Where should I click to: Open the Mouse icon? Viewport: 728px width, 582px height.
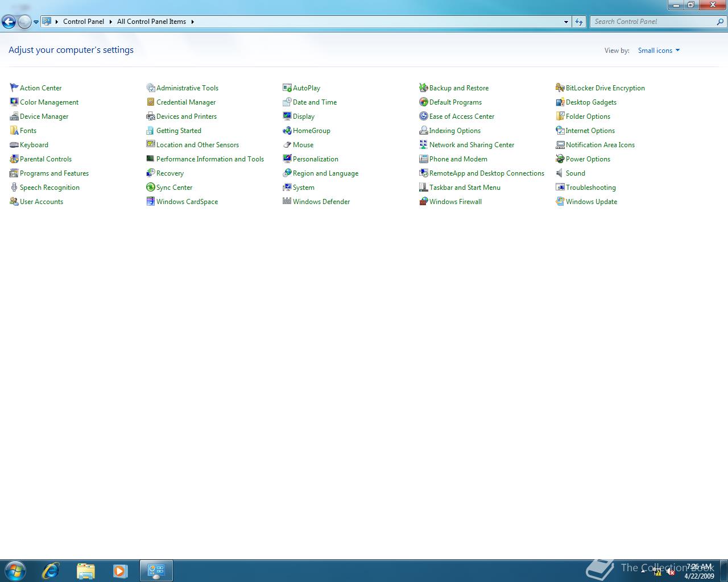[287, 144]
